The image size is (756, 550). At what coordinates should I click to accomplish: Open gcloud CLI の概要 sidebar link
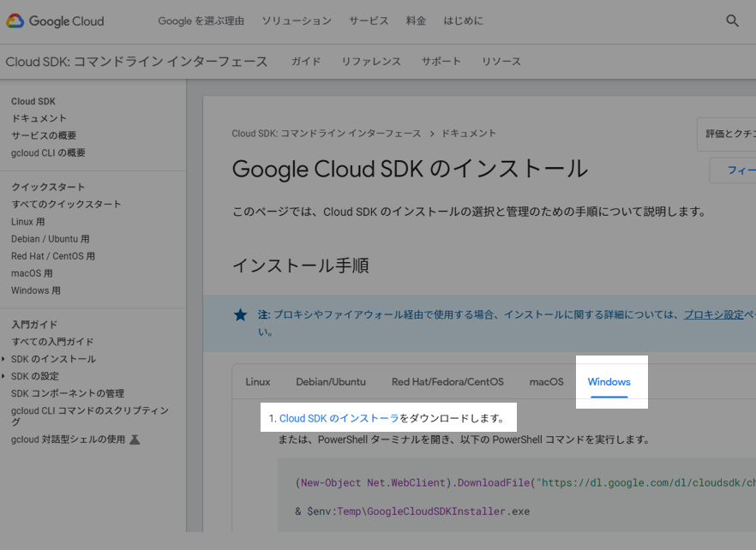click(48, 152)
